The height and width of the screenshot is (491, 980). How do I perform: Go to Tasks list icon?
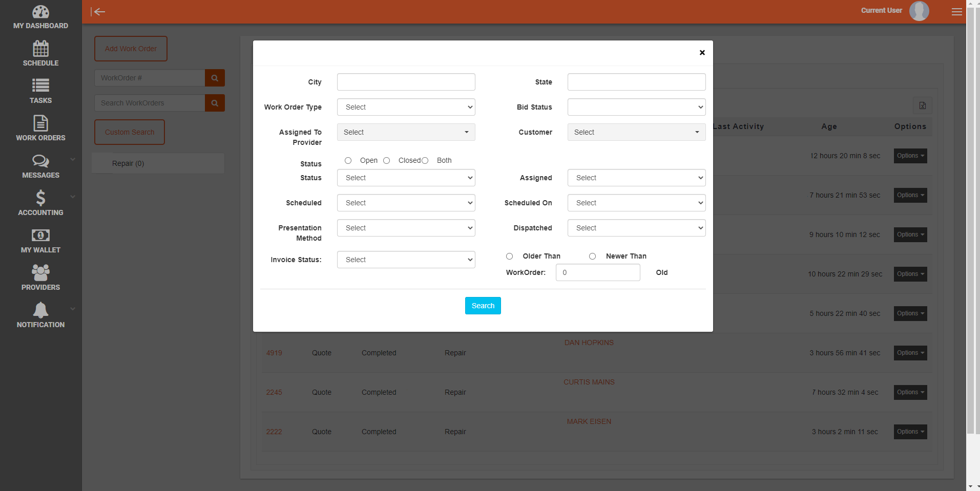(40, 86)
